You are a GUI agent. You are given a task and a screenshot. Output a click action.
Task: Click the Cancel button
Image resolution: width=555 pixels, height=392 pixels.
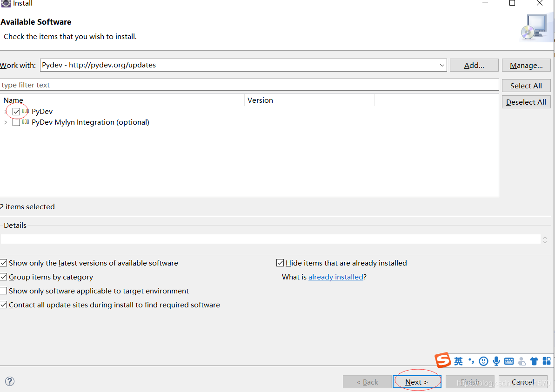(x=523, y=382)
